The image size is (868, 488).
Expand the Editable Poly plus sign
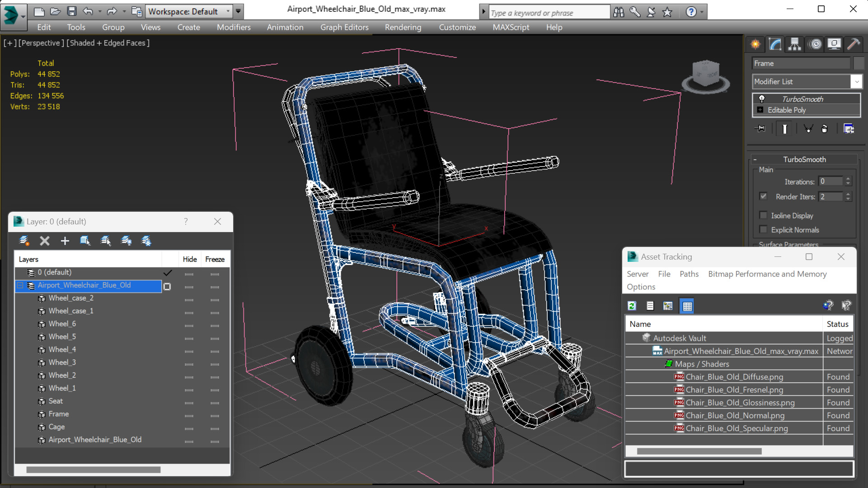[x=760, y=110]
